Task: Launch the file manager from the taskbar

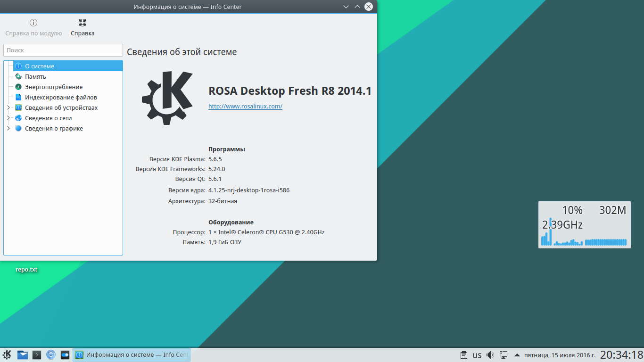Action: 23,355
